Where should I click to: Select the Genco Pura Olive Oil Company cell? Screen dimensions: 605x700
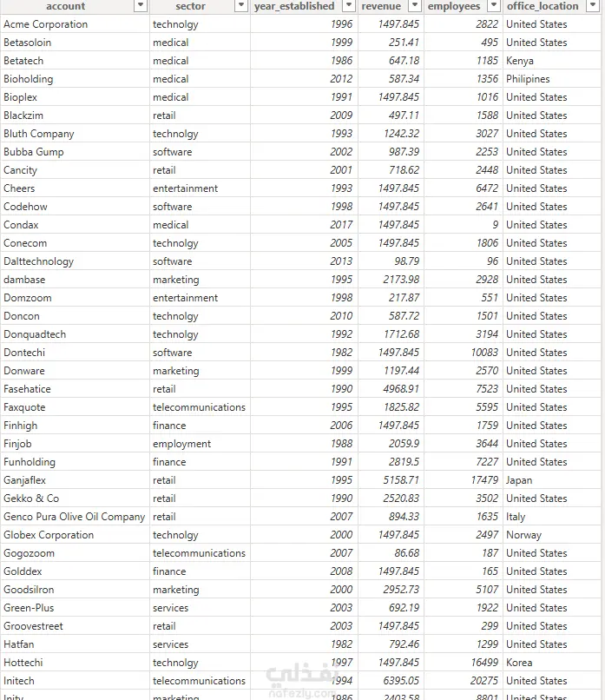[75, 517]
